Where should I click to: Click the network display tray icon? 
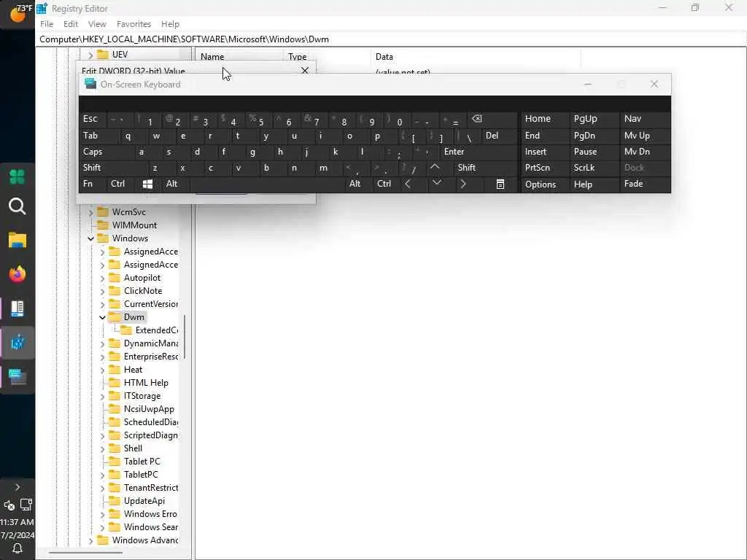[x=26, y=505]
